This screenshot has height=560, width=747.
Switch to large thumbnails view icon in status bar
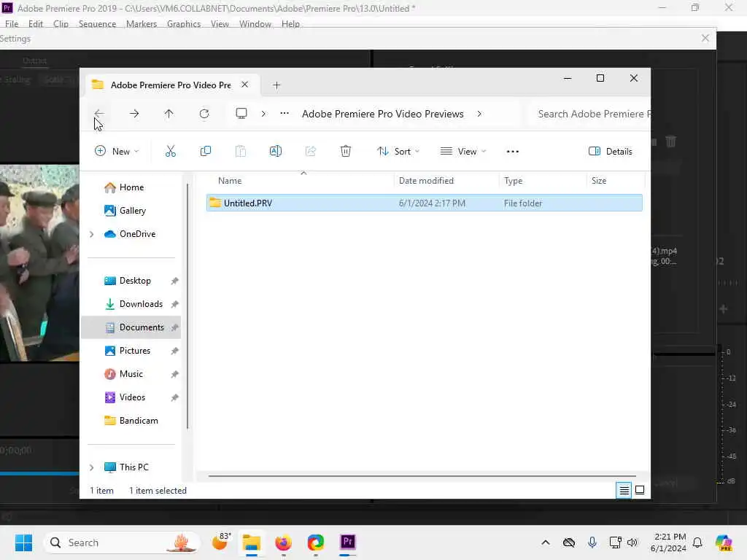point(640,490)
